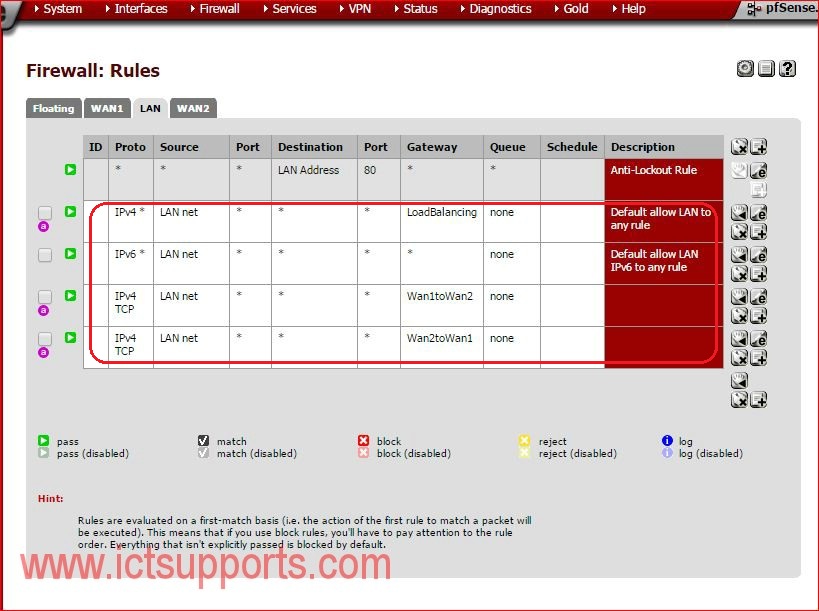Click Wan1toWan2 gateway cell
The image size is (819, 611).
[442, 306]
